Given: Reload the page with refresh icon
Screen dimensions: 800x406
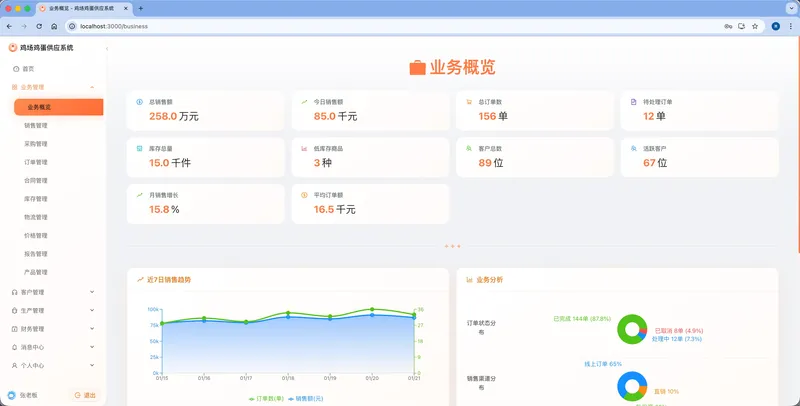Looking at the screenshot, I should pyautogui.click(x=39, y=26).
